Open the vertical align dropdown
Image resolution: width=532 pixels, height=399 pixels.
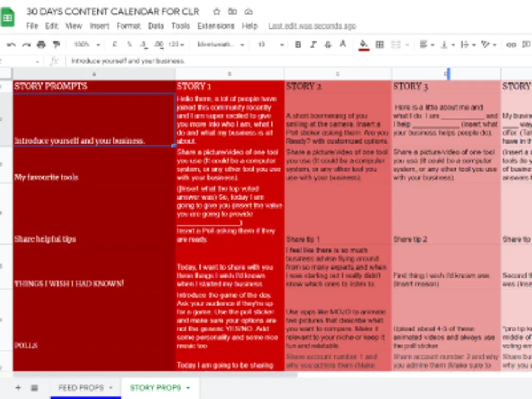[447, 45]
